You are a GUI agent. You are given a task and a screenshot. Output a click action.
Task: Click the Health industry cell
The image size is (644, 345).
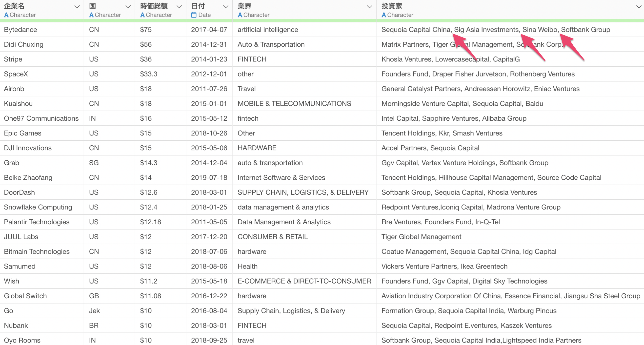[x=304, y=266]
